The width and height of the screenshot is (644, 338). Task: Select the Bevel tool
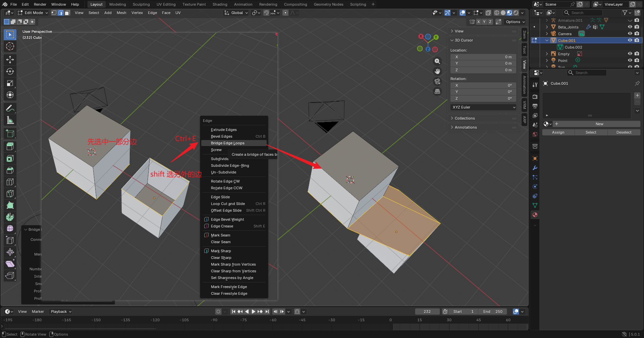(x=10, y=170)
